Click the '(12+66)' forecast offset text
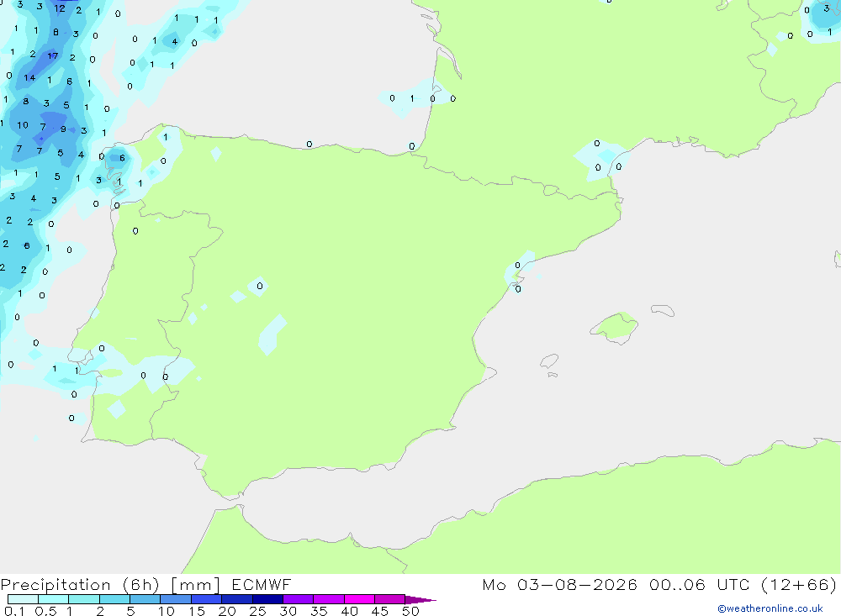Viewport: 841px width, 616px height. click(x=799, y=585)
